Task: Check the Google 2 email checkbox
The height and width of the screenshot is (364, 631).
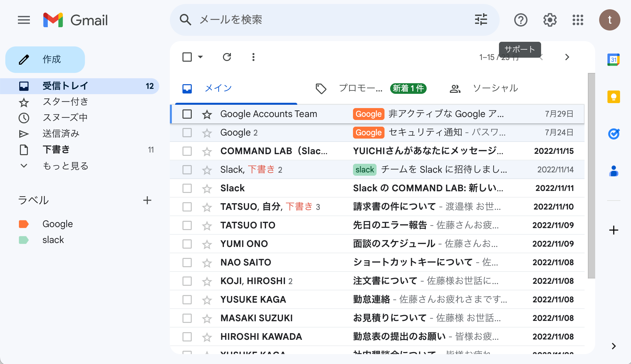Action: click(187, 133)
